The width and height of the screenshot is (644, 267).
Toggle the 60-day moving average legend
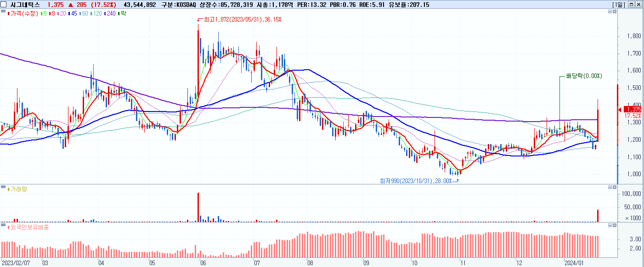pos(84,13)
